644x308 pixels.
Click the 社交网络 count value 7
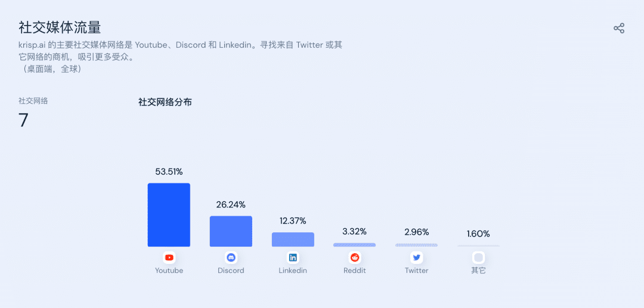(x=23, y=120)
